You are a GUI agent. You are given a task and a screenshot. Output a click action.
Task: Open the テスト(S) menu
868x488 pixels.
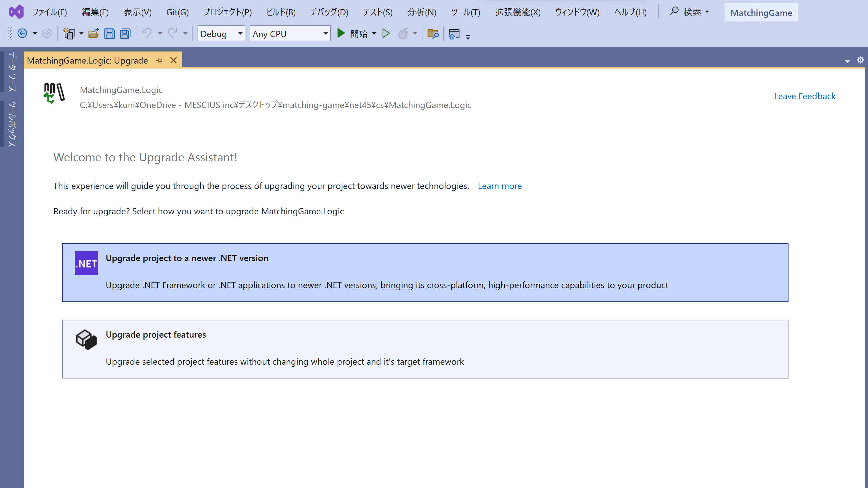coord(378,12)
